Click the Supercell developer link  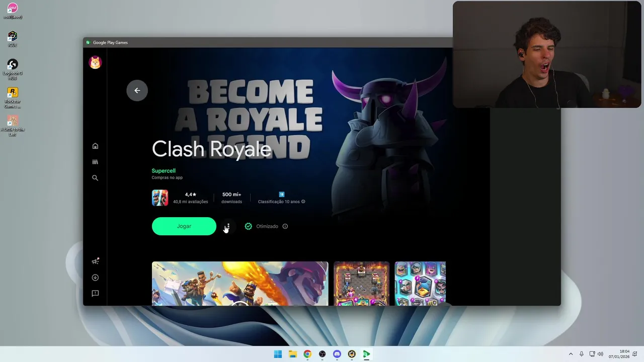tap(164, 171)
